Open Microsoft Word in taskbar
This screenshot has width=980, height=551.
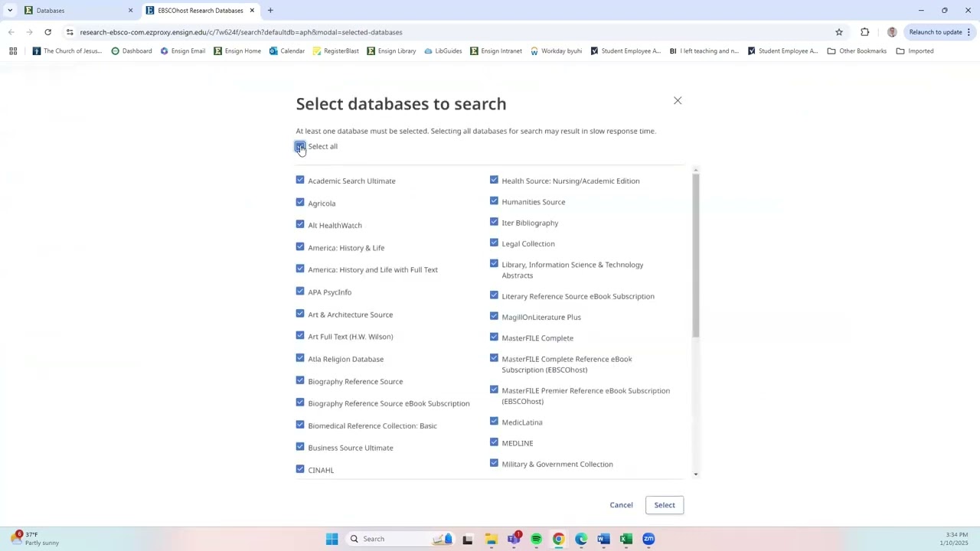(603, 539)
